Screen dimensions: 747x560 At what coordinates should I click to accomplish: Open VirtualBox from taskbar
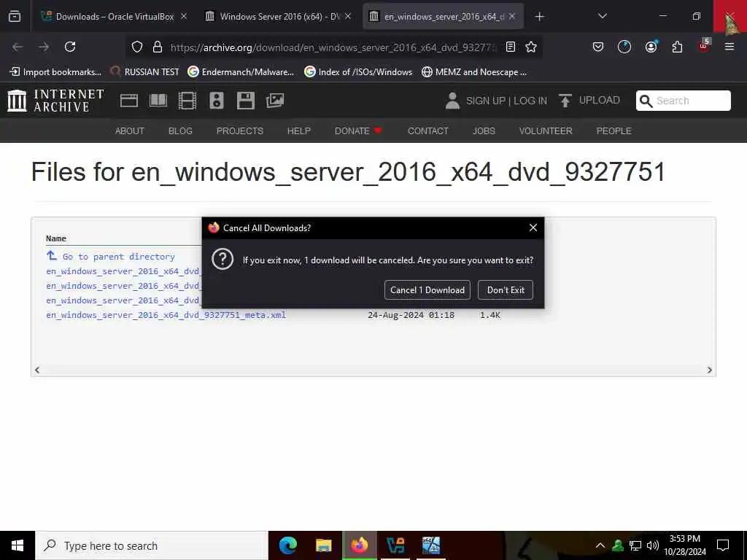tap(395, 545)
